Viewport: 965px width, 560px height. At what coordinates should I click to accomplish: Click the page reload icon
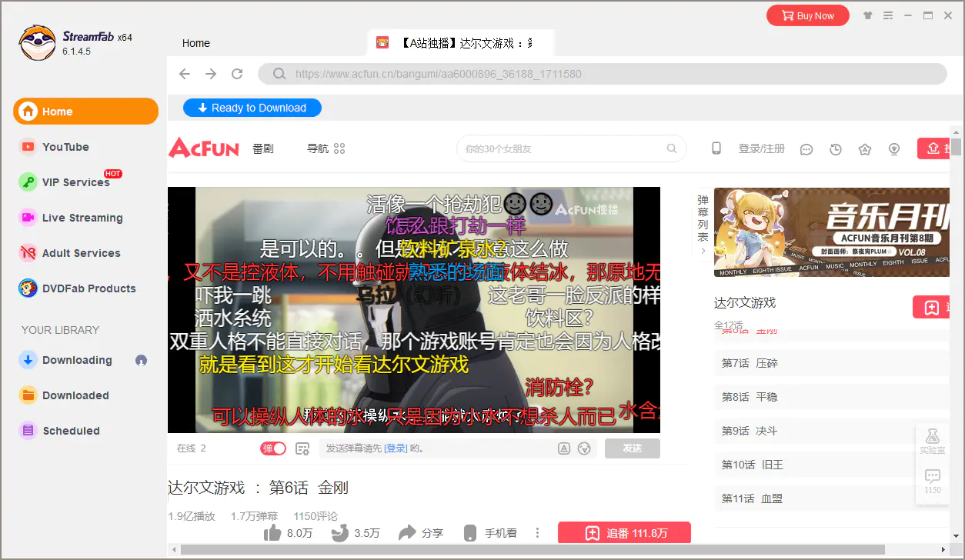coord(237,74)
